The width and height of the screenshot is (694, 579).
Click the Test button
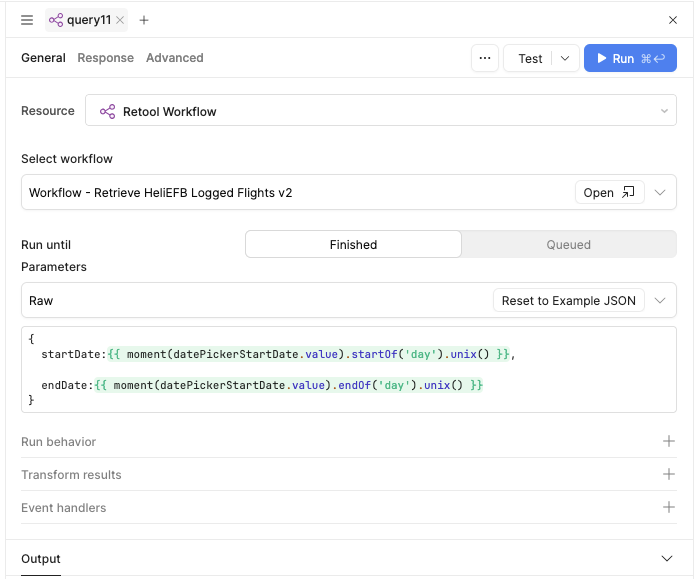point(530,59)
